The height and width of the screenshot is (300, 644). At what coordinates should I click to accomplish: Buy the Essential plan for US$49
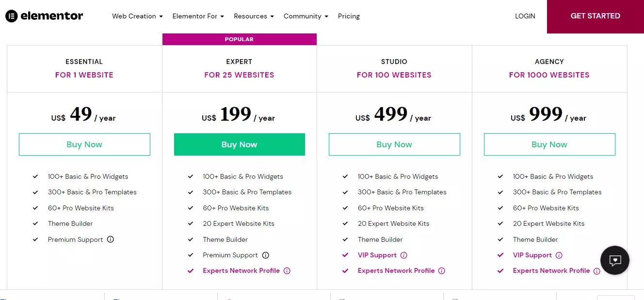[84, 144]
